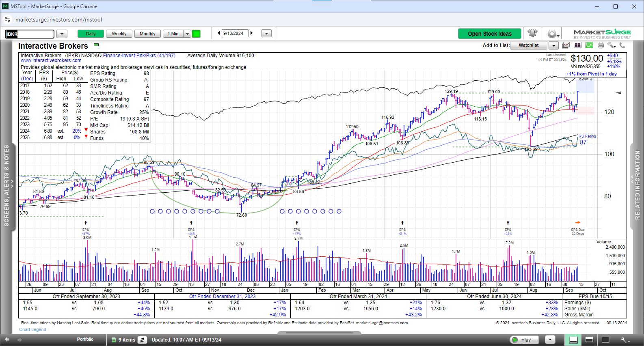Switch chart to Daily timeframe

[91, 34]
